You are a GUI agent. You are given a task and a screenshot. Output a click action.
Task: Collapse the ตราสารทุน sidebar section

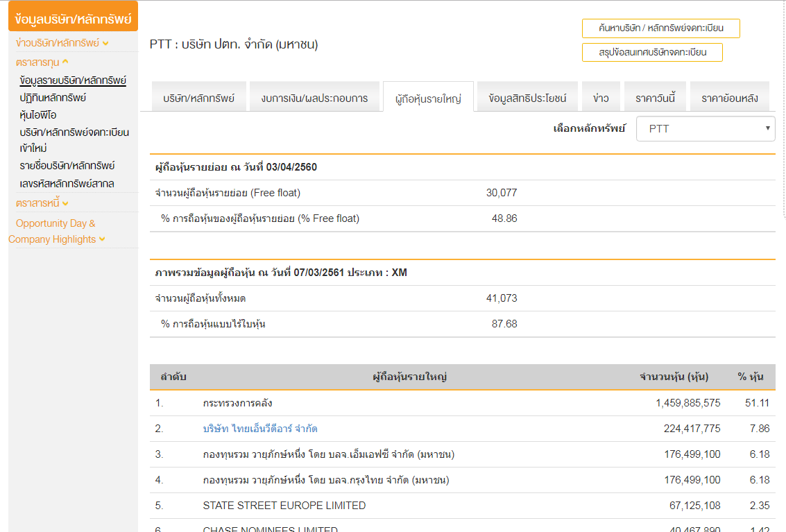click(x=42, y=62)
